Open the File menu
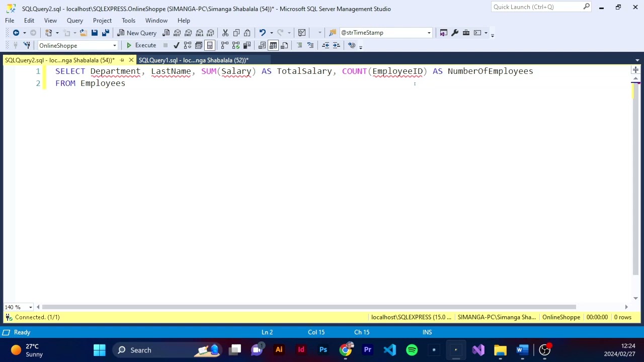Image resolution: width=644 pixels, height=362 pixels. point(10,21)
